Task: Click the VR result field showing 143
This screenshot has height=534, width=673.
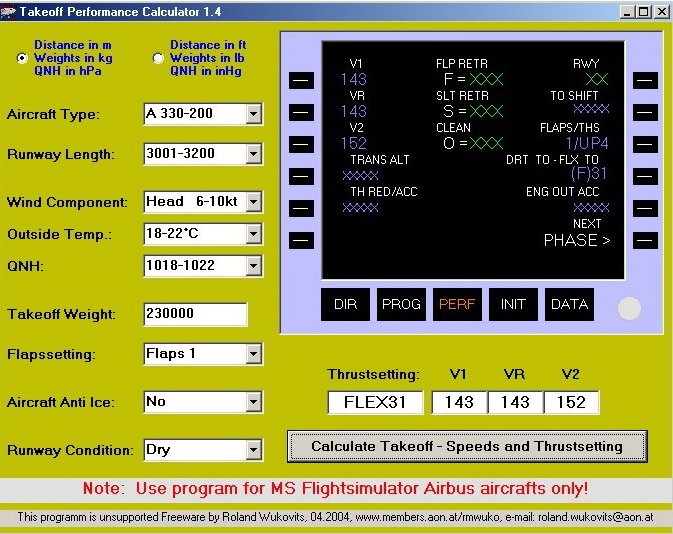Action: coord(515,402)
